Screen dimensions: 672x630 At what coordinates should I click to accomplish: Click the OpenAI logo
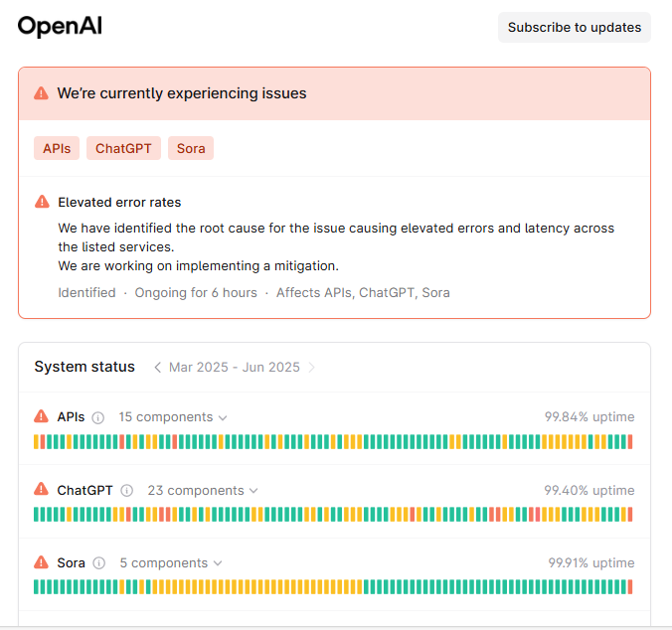pyautogui.click(x=60, y=27)
